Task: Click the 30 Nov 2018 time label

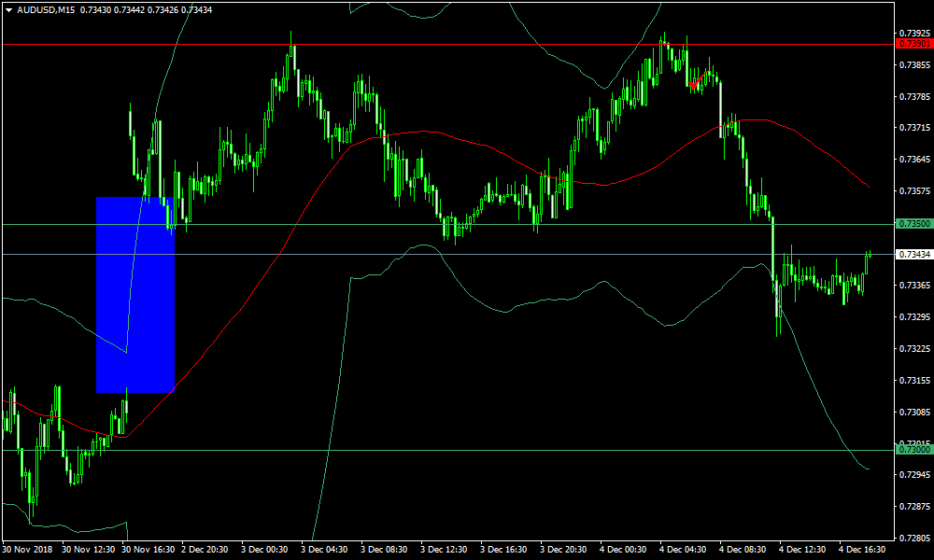Action: pos(27,550)
